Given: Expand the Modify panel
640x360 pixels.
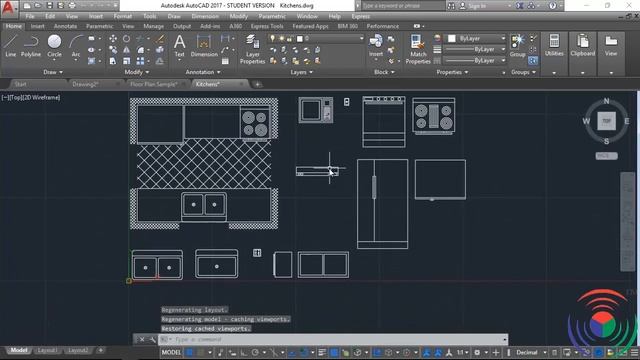Looking at the screenshot, I should [137, 72].
